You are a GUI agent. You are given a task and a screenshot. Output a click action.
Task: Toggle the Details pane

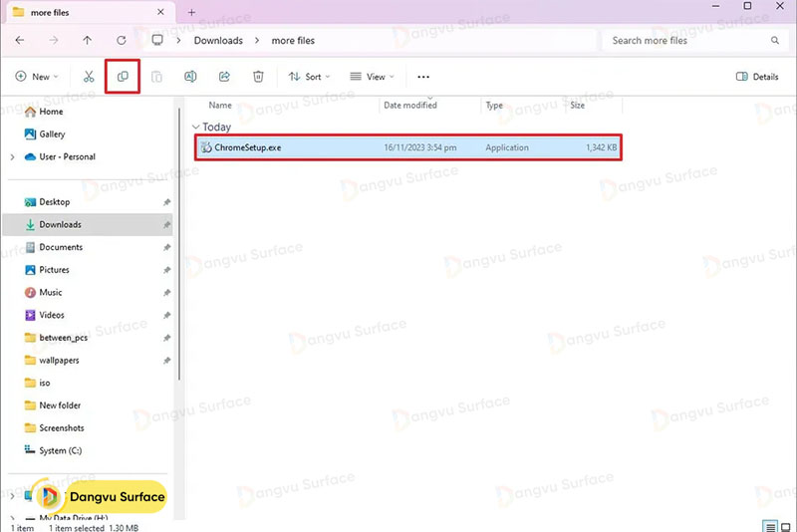757,77
